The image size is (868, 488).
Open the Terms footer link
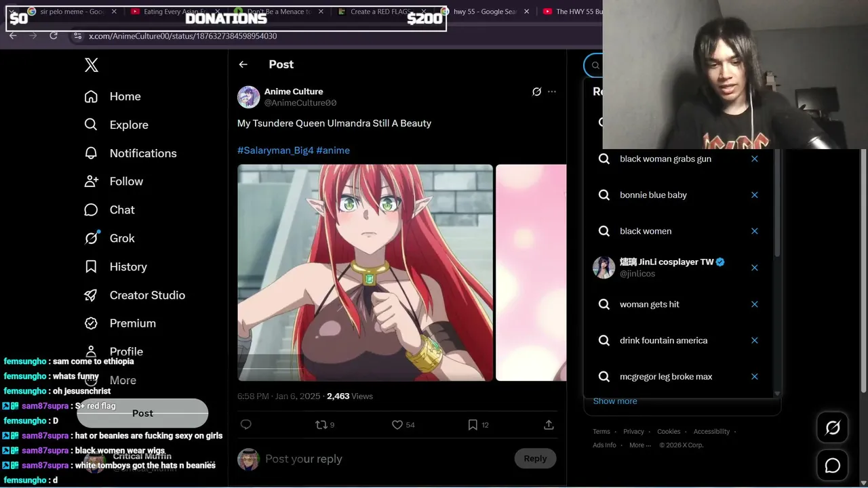tap(601, 432)
